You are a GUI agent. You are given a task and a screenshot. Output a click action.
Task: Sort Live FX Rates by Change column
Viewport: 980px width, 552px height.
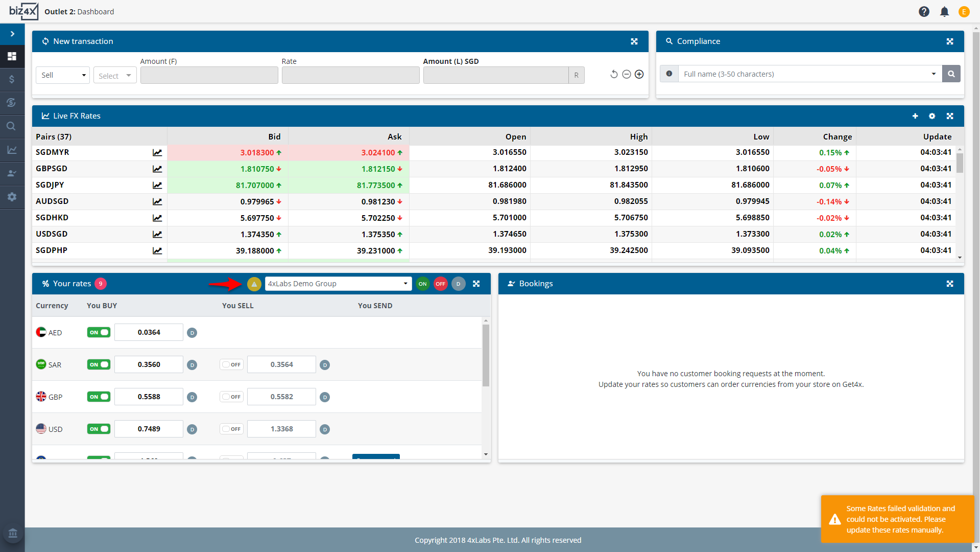[838, 136]
